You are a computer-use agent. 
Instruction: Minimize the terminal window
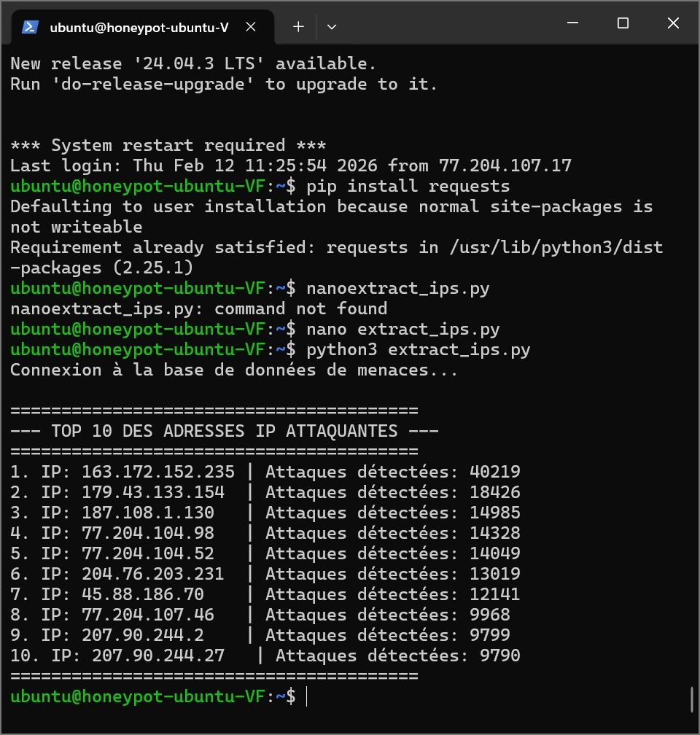click(573, 23)
